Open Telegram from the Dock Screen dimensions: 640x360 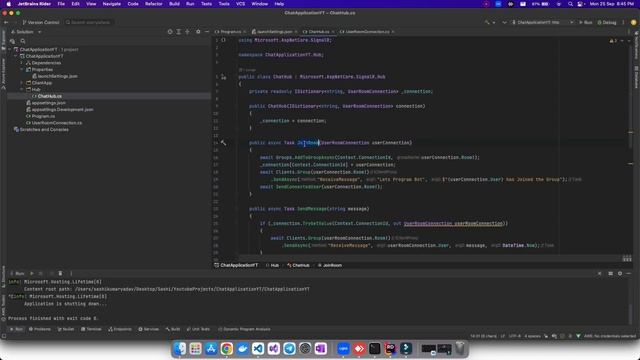(289, 348)
